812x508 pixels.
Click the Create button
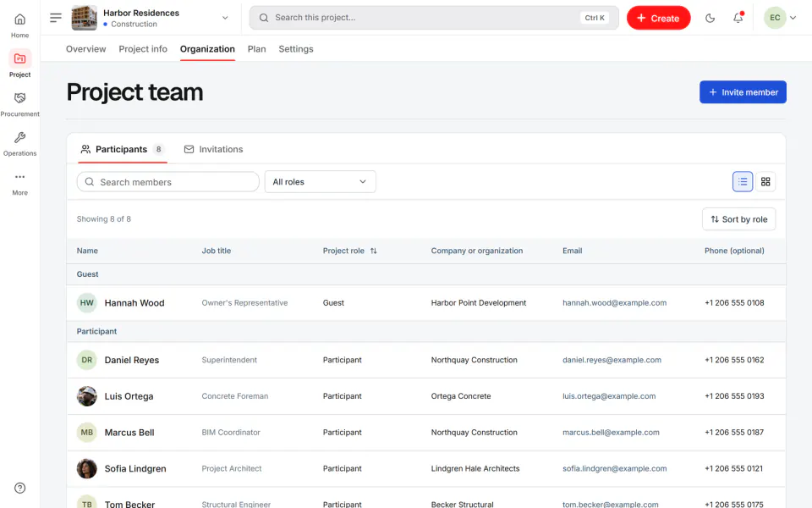click(x=658, y=18)
